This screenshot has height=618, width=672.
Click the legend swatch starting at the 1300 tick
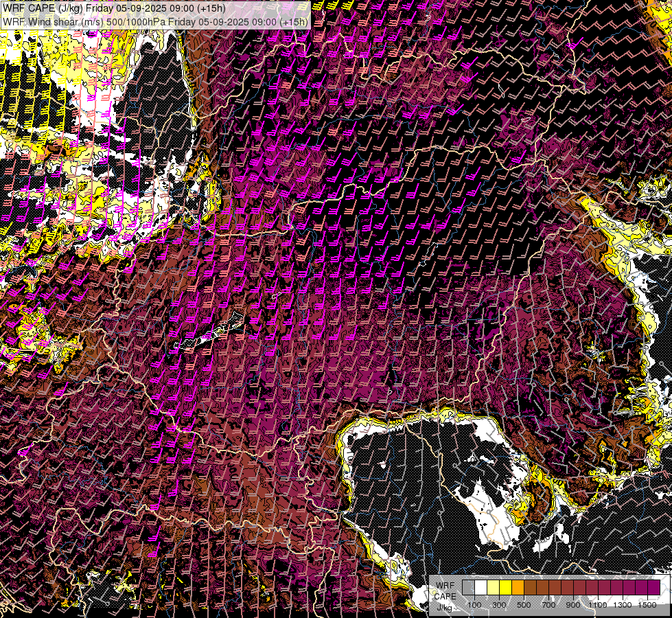tap(629, 587)
